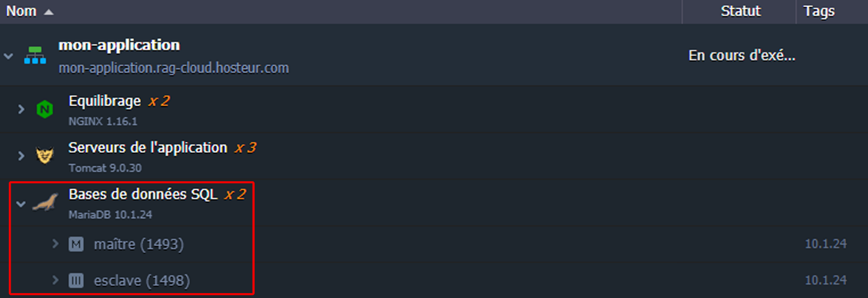Click the esclave node icon
This screenshot has height=298, width=868.
pyautogui.click(x=76, y=280)
